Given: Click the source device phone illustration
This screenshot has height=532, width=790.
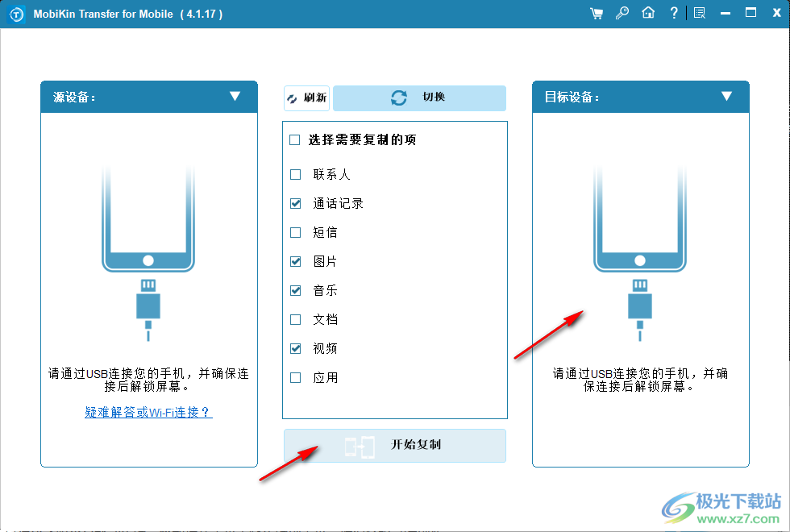Looking at the screenshot, I should (x=148, y=218).
